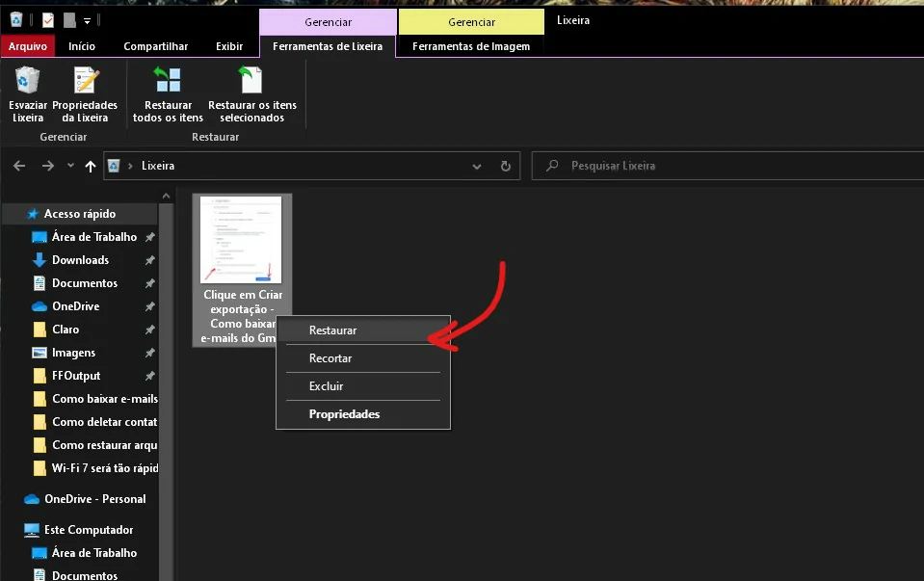Click the Acesso rápido star icon
Screen dimensions: 924x581
33,214
